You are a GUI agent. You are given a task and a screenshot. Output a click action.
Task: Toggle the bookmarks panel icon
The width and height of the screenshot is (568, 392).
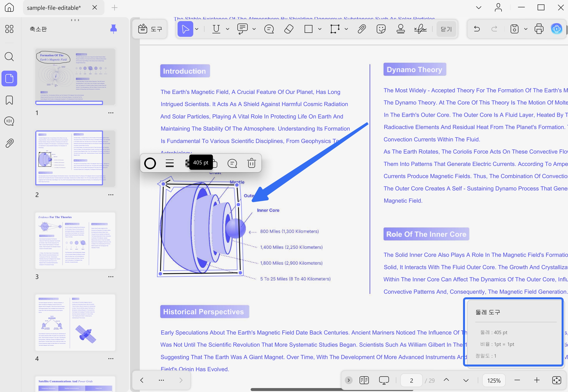coord(9,100)
